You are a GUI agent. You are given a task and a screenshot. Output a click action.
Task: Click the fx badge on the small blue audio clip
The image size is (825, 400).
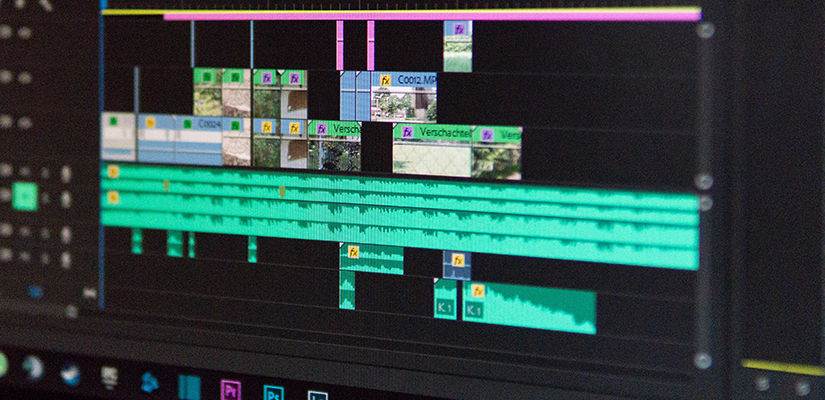(x=457, y=260)
